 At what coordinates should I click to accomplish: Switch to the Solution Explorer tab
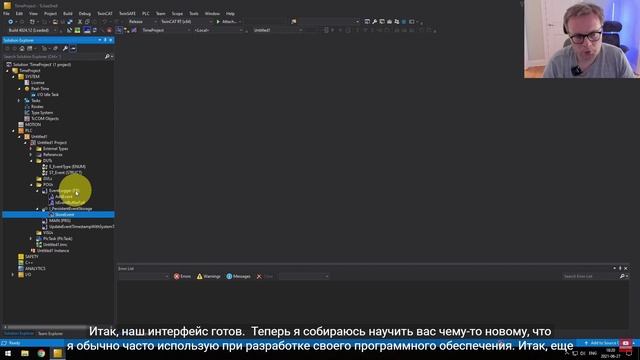point(19,333)
